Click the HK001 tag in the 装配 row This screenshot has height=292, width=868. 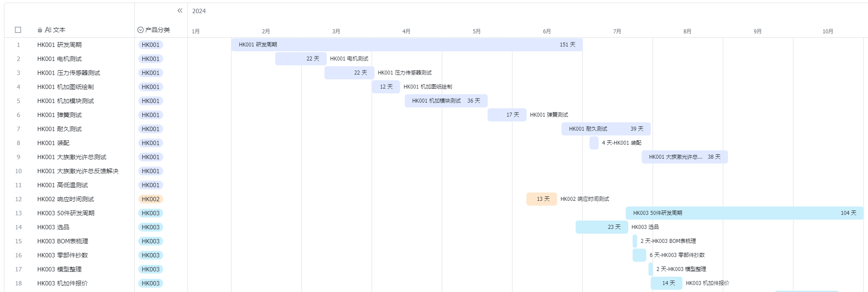pos(151,143)
